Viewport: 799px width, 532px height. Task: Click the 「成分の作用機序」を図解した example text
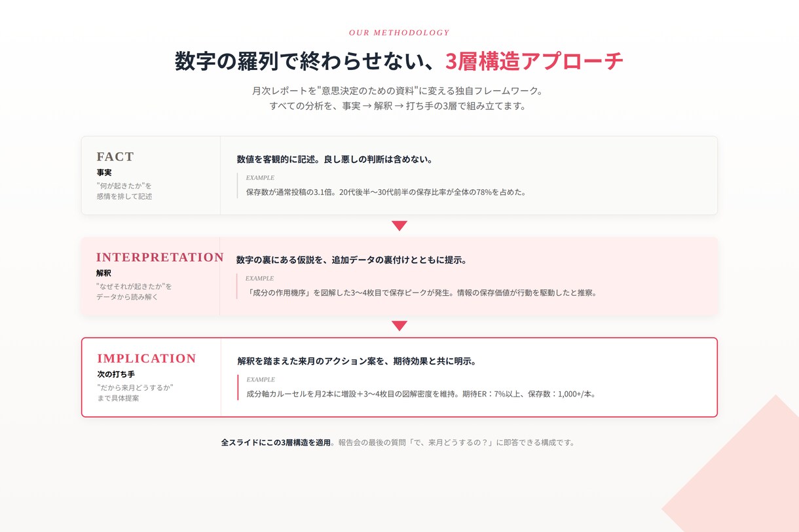421,293
